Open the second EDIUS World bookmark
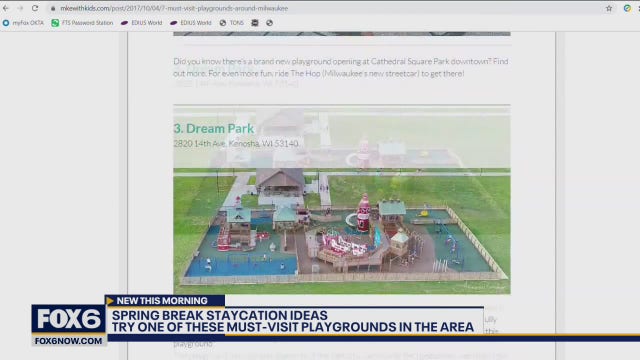 tap(191, 23)
